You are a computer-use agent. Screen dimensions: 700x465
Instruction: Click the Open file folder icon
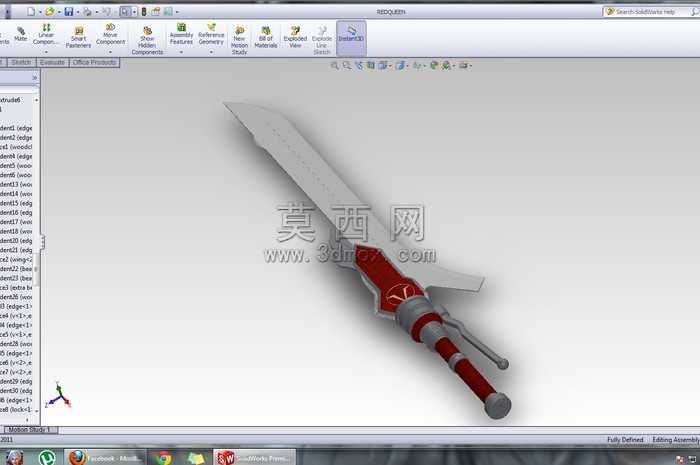coord(50,12)
